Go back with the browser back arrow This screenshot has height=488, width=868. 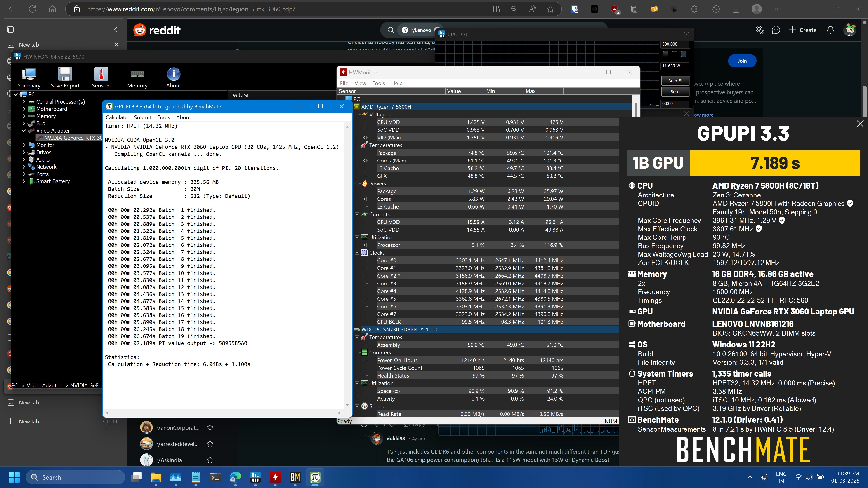[12, 9]
